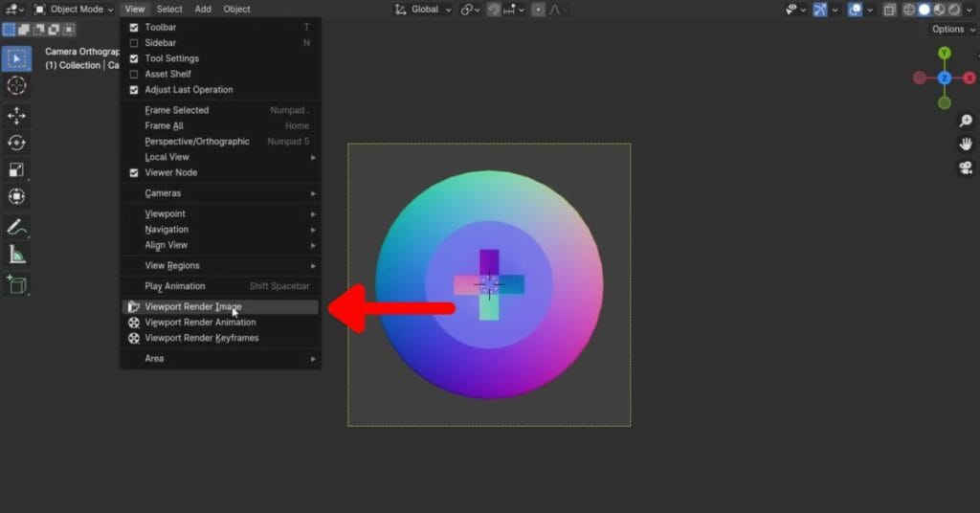Pick the Measure tool
The image size is (980, 513).
[16, 254]
